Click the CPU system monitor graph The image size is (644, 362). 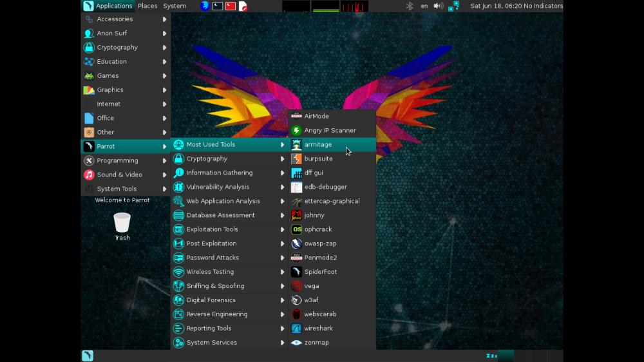(x=296, y=6)
